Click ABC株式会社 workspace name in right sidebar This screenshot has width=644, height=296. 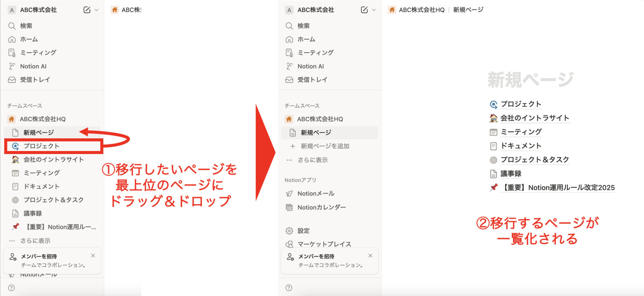coord(316,10)
